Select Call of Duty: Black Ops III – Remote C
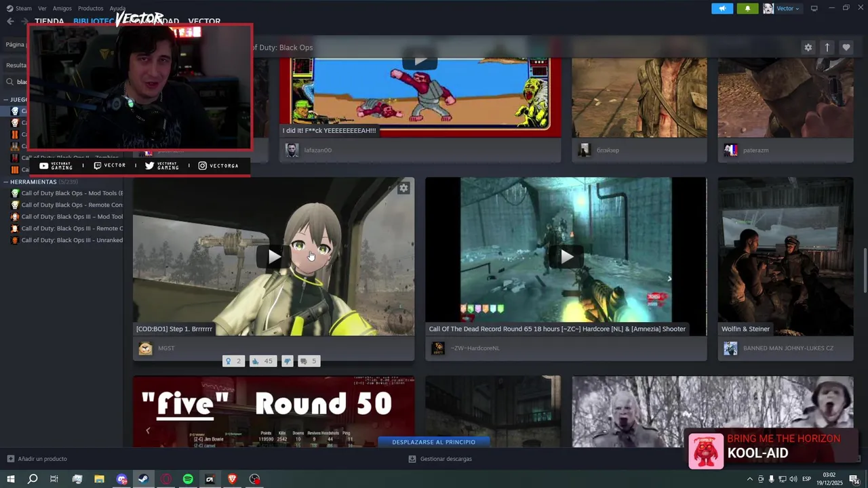868x488 pixels. coord(66,228)
